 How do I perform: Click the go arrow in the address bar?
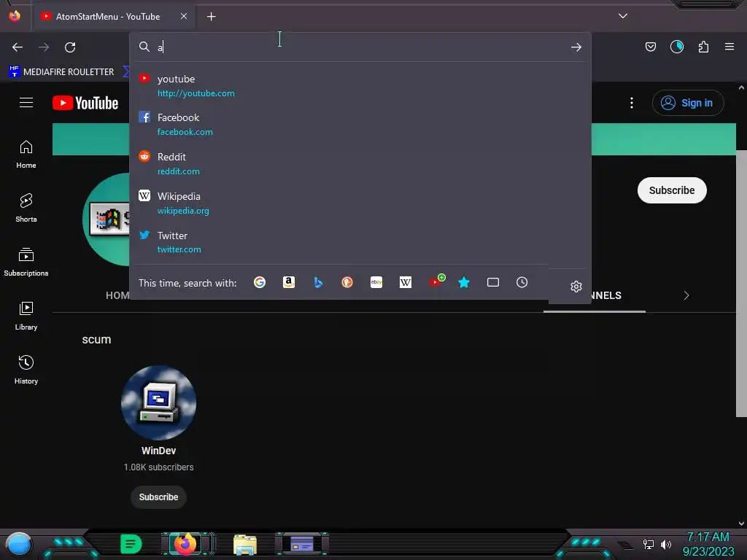coord(576,47)
